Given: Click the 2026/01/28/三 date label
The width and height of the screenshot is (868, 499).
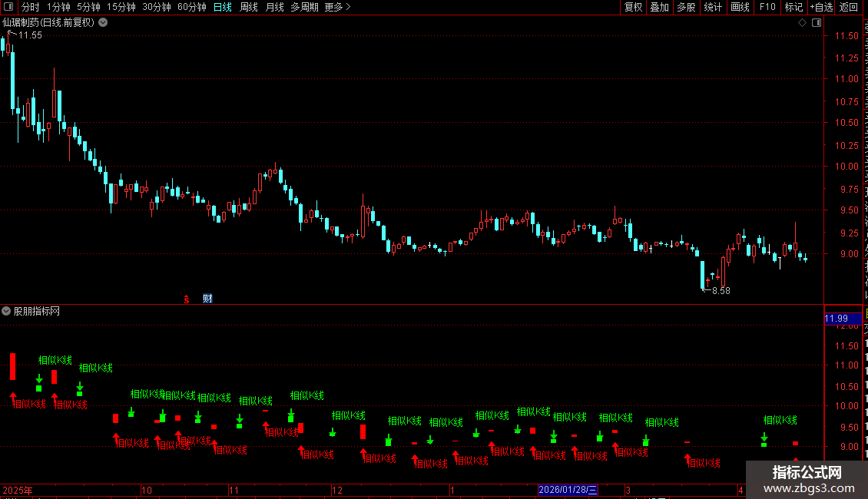Looking at the screenshot, I should tap(568, 490).
